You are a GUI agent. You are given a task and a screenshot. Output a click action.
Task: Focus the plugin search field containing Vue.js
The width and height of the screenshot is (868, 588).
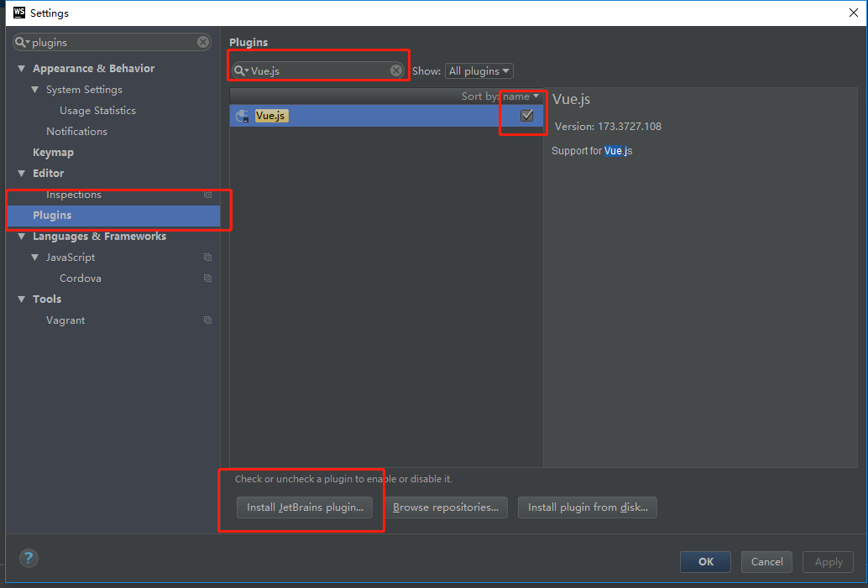coord(318,70)
